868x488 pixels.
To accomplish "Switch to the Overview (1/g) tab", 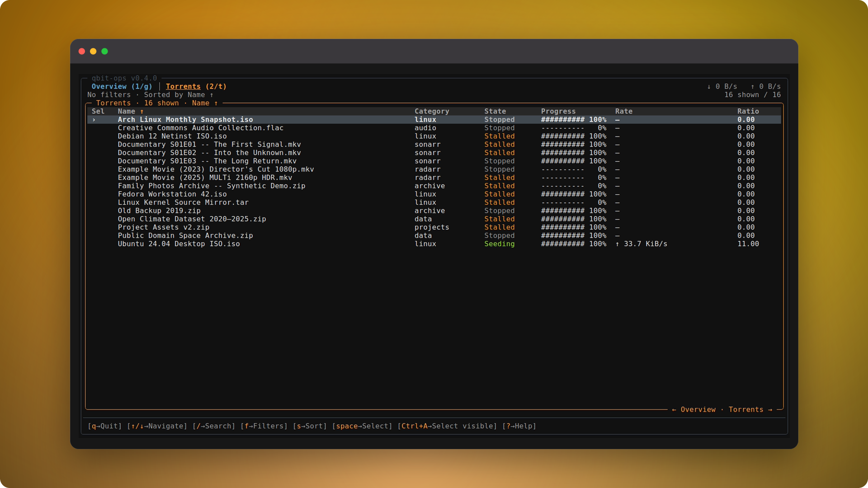I will pyautogui.click(x=122, y=86).
